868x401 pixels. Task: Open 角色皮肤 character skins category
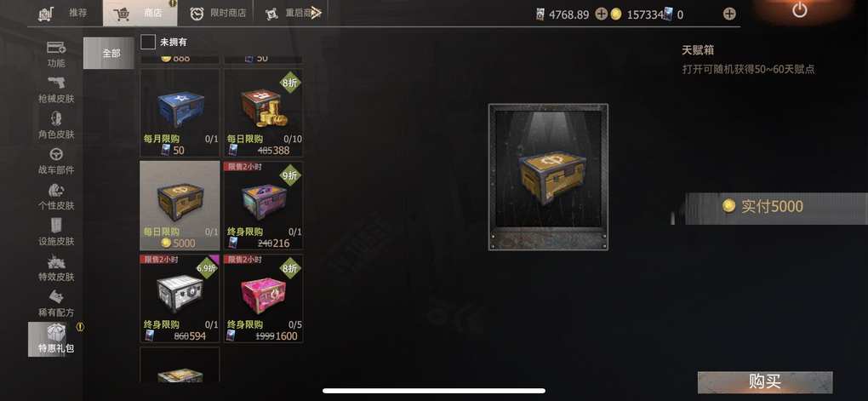(56, 125)
